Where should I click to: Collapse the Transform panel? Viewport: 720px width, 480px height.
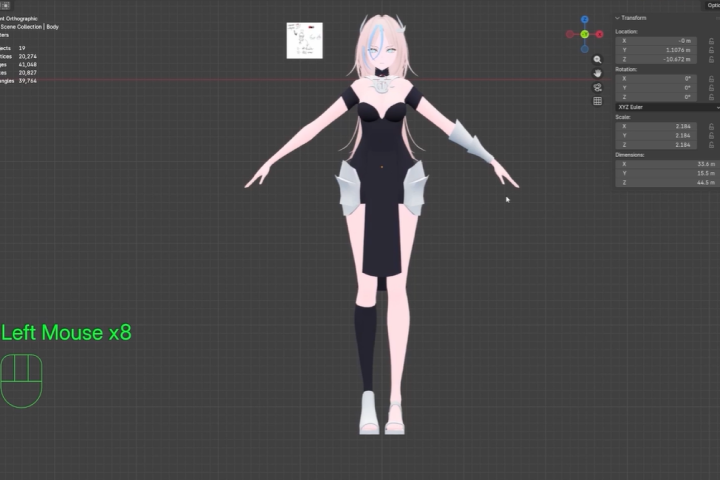tap(618, 18)
